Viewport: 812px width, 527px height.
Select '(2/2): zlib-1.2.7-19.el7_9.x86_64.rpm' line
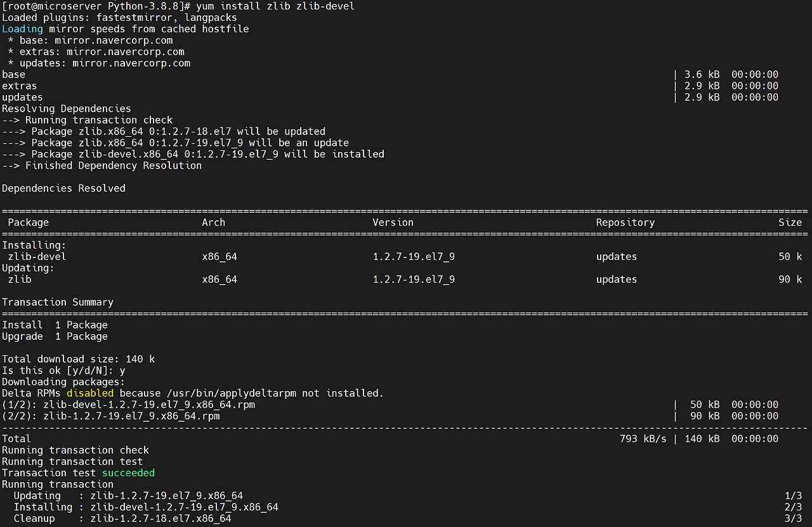coord(110,417)
